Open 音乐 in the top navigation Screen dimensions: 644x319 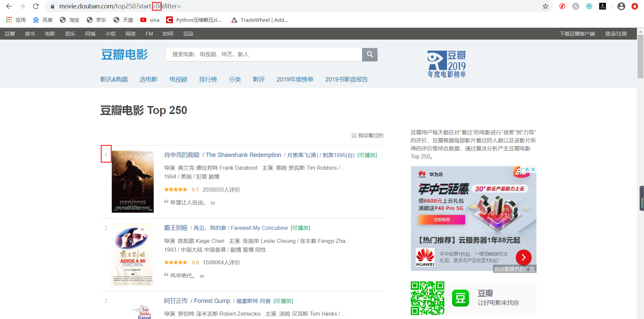point(70,34)
